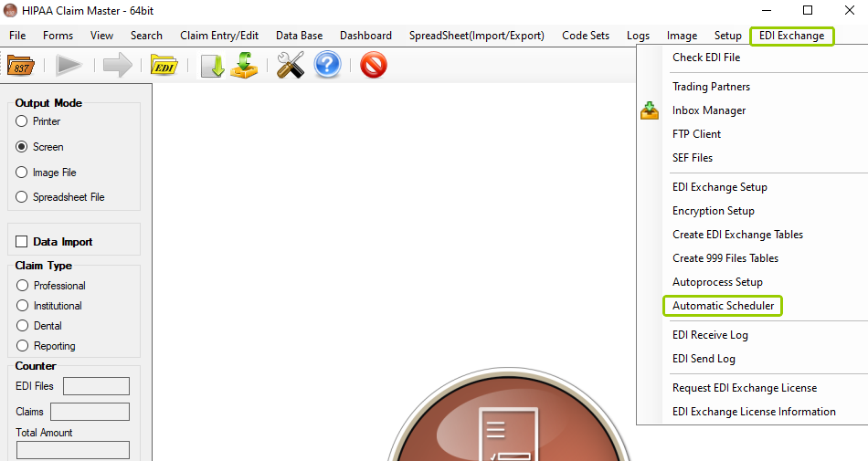868x461 pixels.
Task: Choose Dental claim type
Action: coord(22,326)
